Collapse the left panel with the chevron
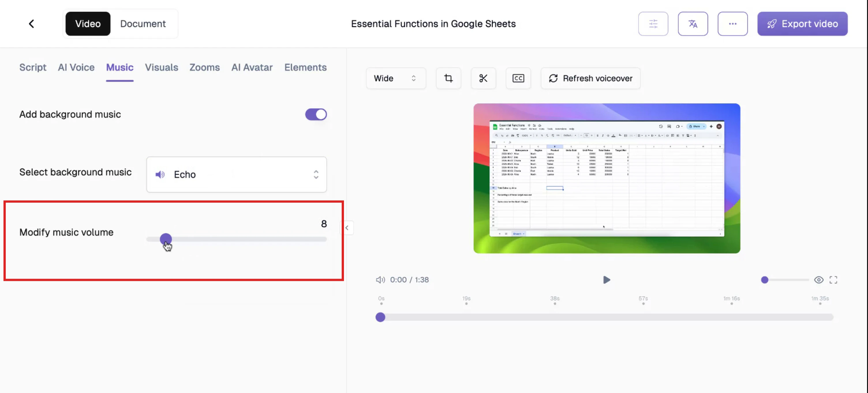 tap(347, 228)
